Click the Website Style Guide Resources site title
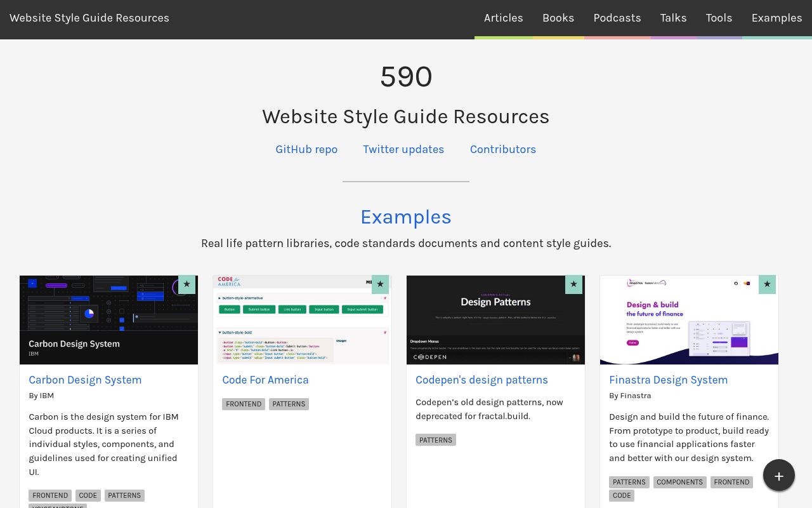 (89, 18)
